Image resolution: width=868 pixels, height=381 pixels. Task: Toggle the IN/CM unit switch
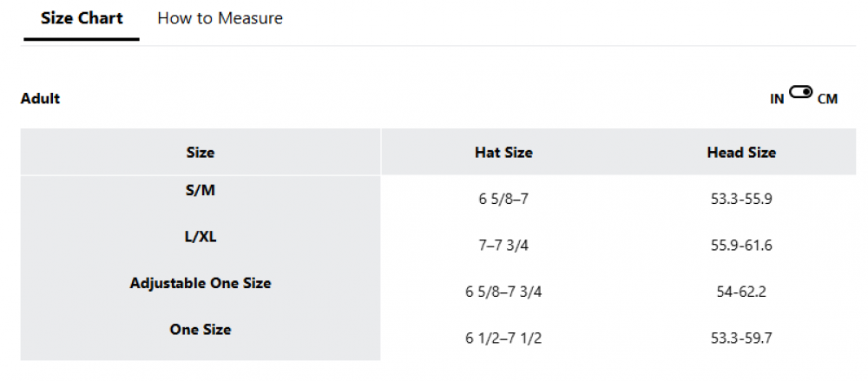point(800,93)
